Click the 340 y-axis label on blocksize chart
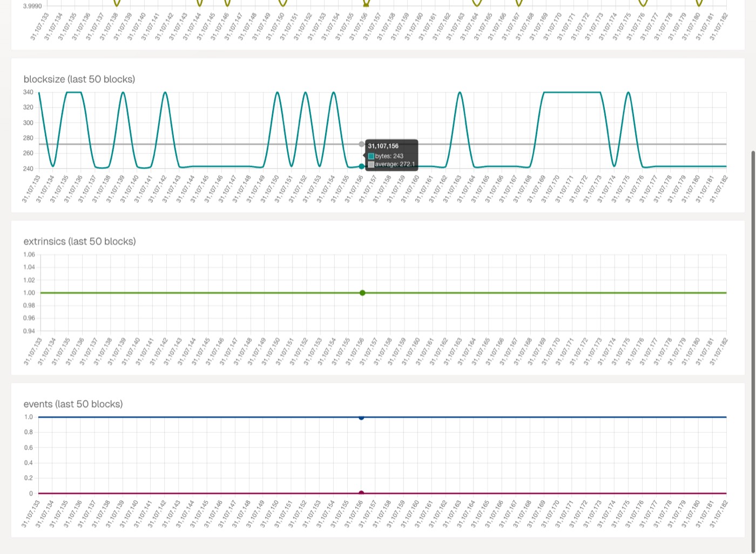The image size is (756, 554). [28, 92]
